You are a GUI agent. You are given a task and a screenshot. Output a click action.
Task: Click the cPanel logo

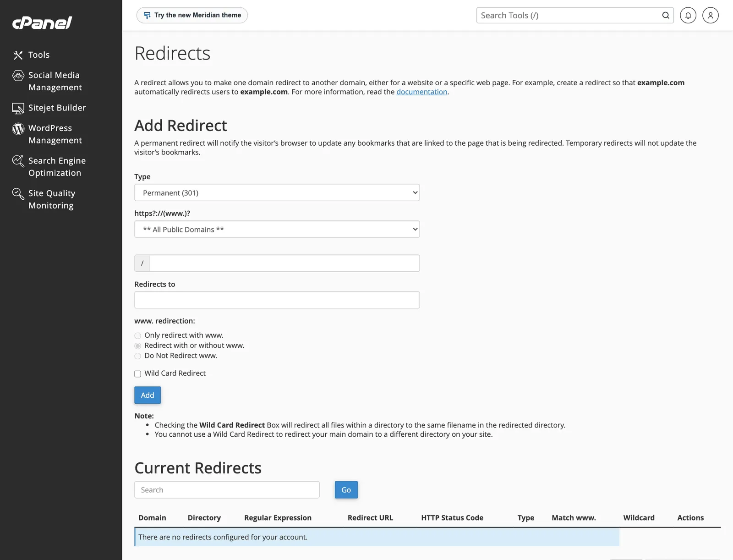tap(42, 22)
